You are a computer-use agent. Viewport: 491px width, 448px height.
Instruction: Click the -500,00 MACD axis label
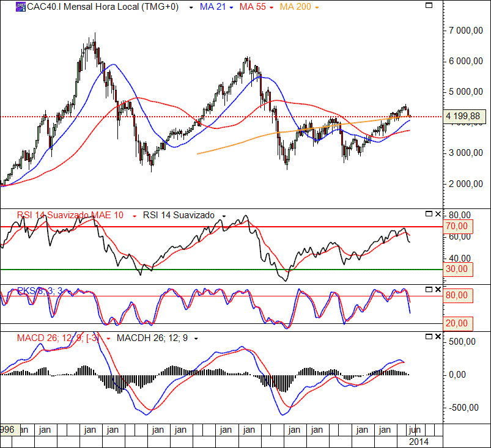pos(463,408)
